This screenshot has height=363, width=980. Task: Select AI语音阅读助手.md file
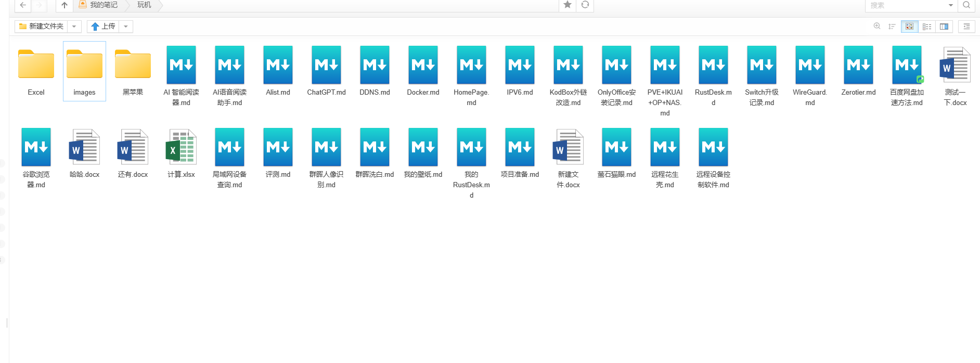pos(229,76)
